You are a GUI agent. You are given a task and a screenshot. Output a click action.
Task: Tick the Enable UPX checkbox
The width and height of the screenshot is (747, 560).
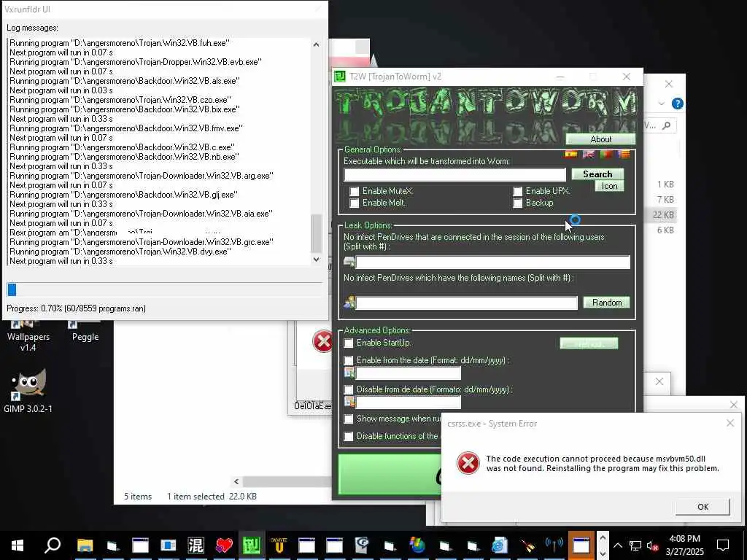[x=517, y=192]
